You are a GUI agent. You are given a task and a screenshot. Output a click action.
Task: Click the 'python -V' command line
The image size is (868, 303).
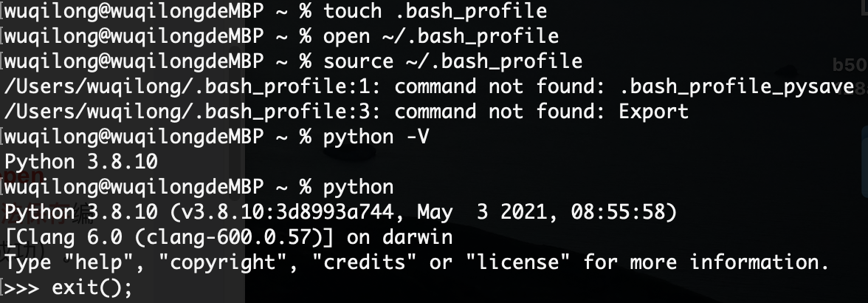pyautogui.click(x=217, y=137)
